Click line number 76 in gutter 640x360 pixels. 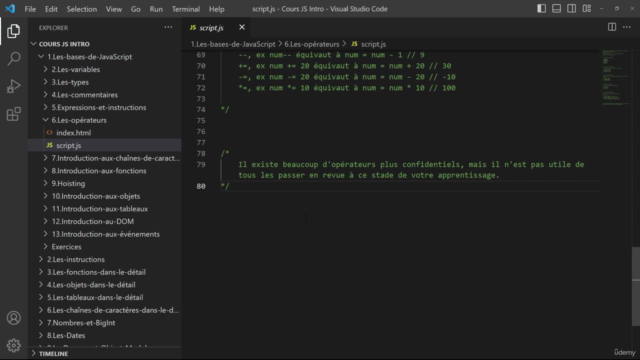[x=201, y=131]
